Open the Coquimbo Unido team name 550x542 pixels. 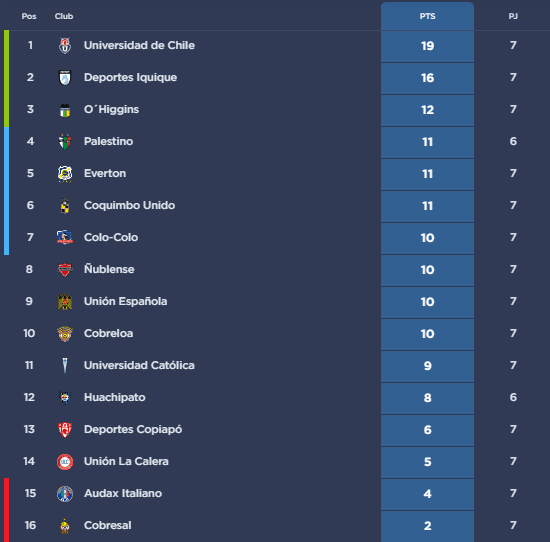129,205
